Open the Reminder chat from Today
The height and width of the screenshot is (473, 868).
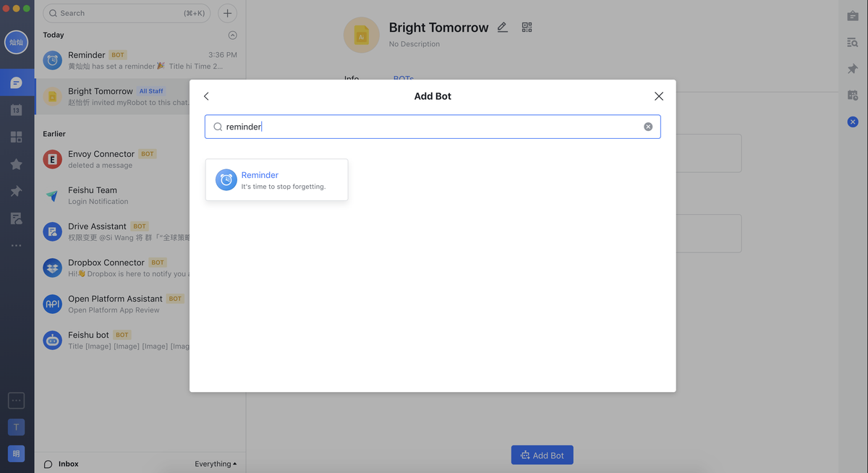coord(140,60)
